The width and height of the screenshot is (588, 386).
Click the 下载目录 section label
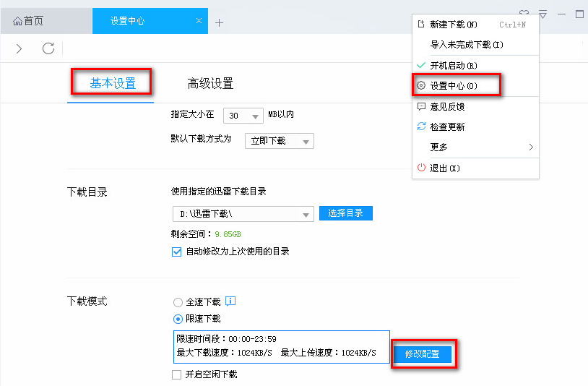(87, 192)
